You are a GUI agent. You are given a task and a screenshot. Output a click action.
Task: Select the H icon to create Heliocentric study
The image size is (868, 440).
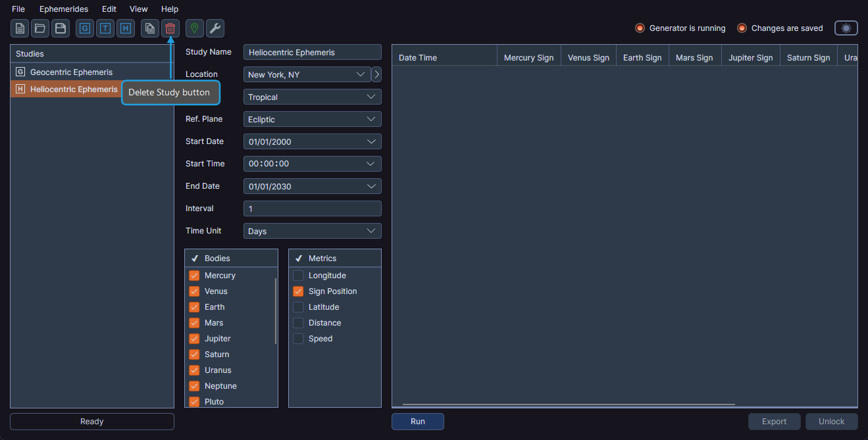[x=125, y=28]
